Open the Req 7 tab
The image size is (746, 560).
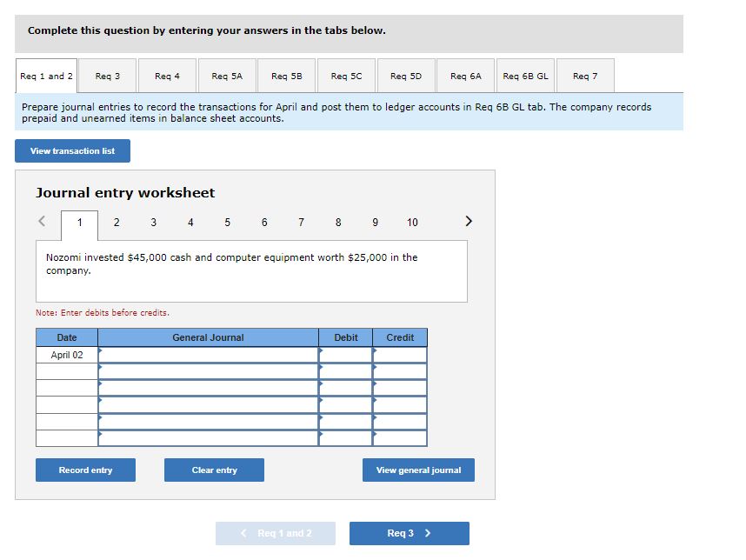(585, 77)
